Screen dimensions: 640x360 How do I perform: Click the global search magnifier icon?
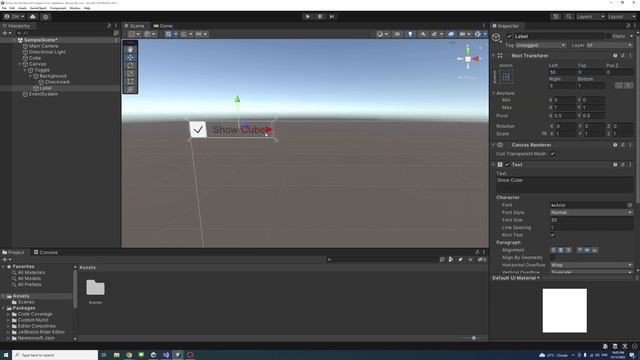(x=569, y=17)
